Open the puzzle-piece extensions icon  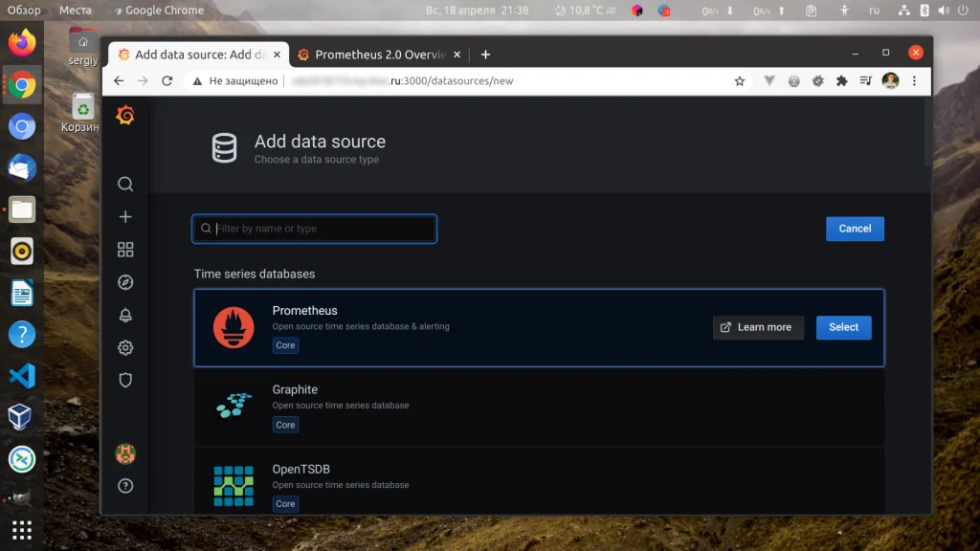(x=842, y=80)
